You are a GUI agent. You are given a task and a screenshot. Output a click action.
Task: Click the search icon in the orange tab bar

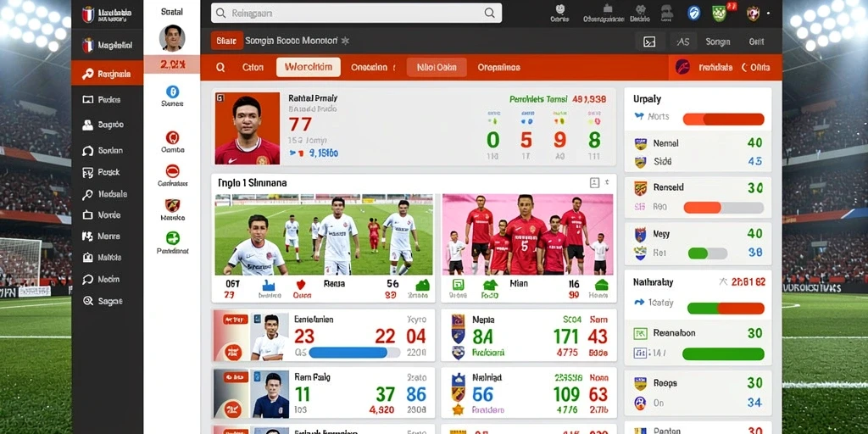[220, 67]
